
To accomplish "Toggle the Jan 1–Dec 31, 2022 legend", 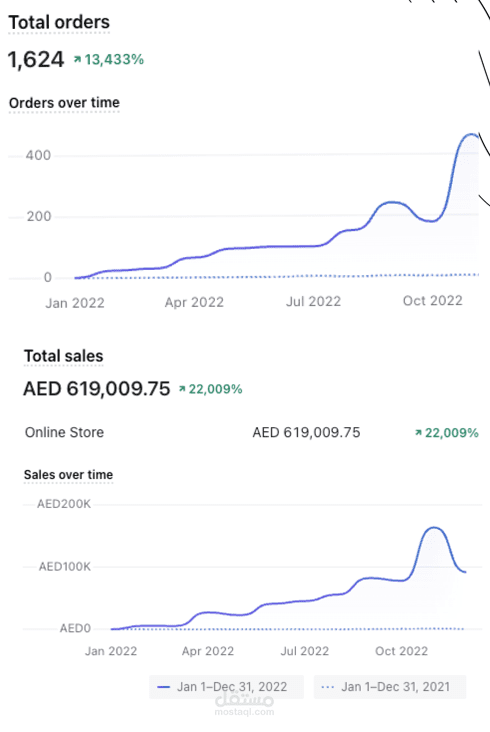I will click(226, 687).
